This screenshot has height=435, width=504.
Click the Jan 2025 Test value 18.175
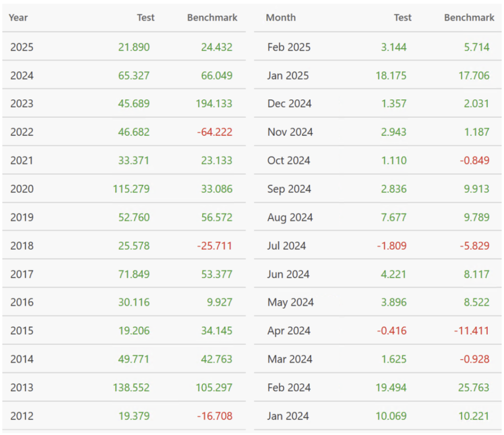pos(391,76)
